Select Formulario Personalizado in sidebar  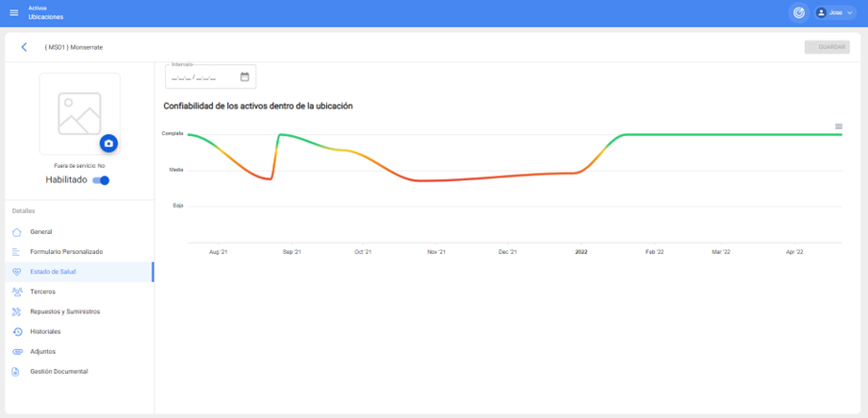pos(66,252)
